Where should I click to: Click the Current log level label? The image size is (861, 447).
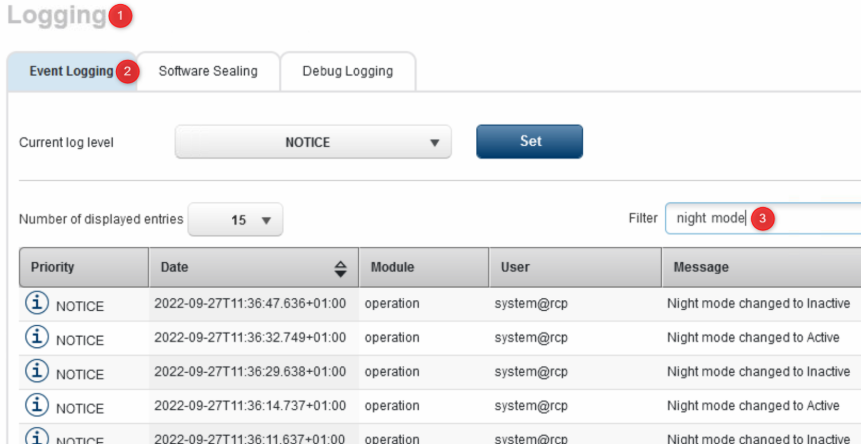click(x=66, y=143)
